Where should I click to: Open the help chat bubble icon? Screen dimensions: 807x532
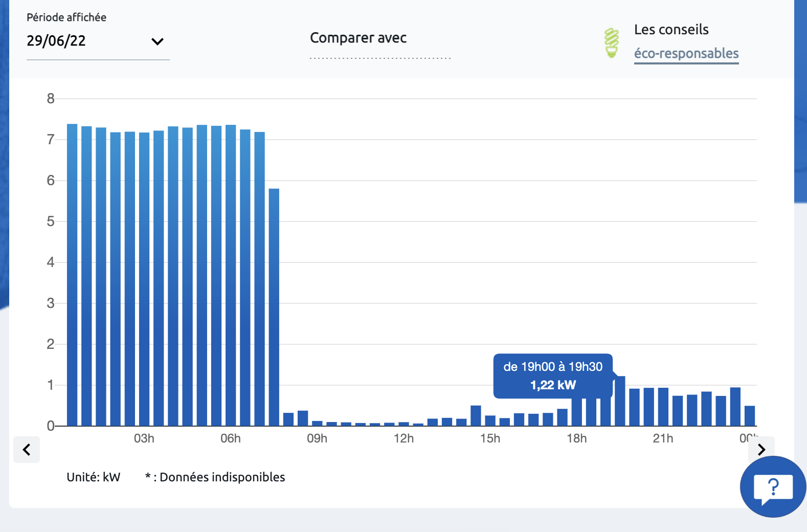pyautogui.click(x=773, y=486)
